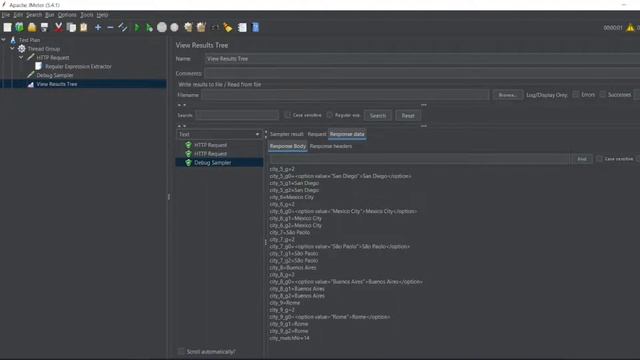Select the first HTTP Request result
The width and height of the screenshot is (640, 360).
pos(210,145)
